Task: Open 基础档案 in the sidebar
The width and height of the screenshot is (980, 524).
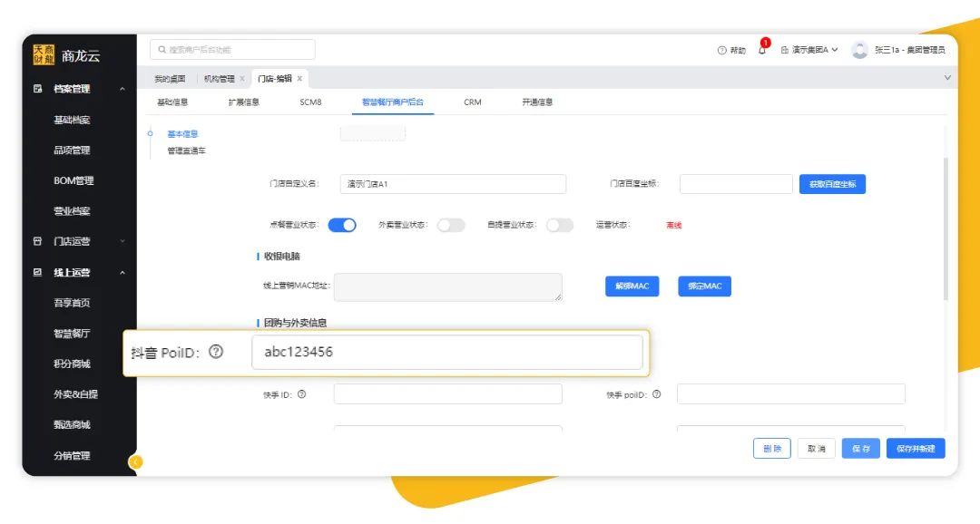Action: click(72, 120)
